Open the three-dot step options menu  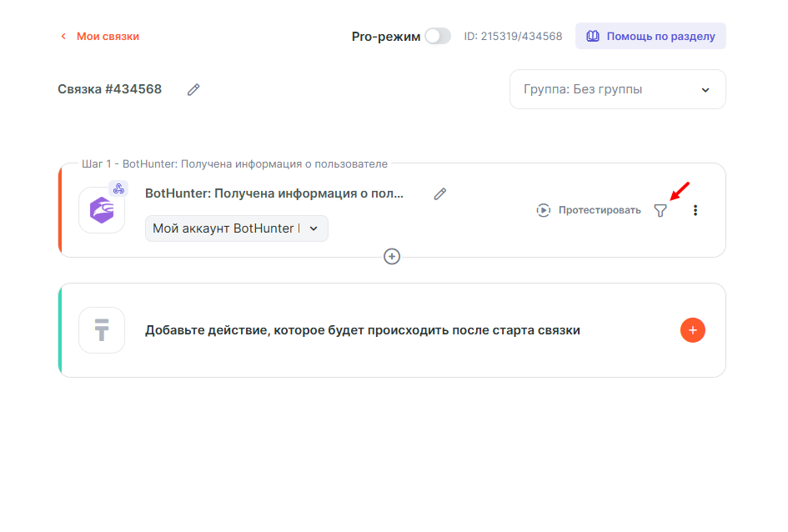pyautogui.click(x=695, y=210)
